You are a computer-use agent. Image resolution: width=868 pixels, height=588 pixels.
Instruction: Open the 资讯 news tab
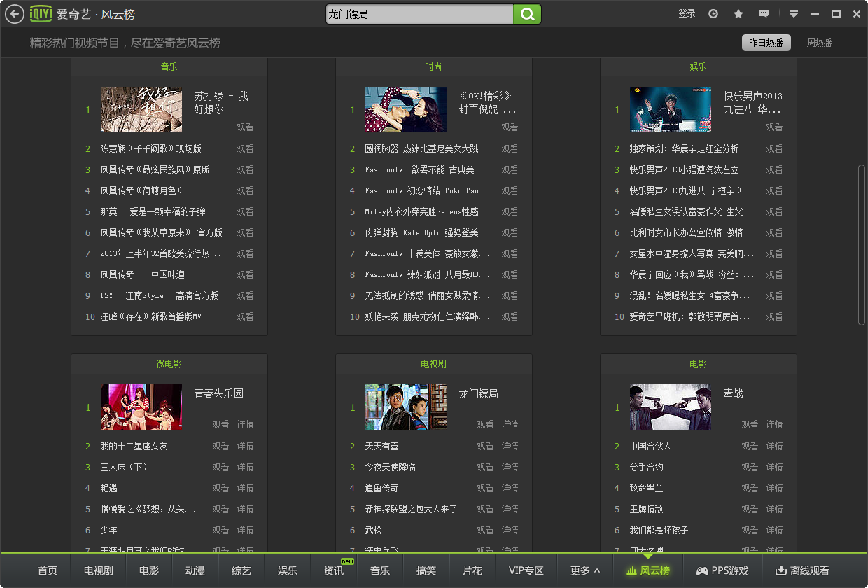pyautogui.click(x=334, y=570)
